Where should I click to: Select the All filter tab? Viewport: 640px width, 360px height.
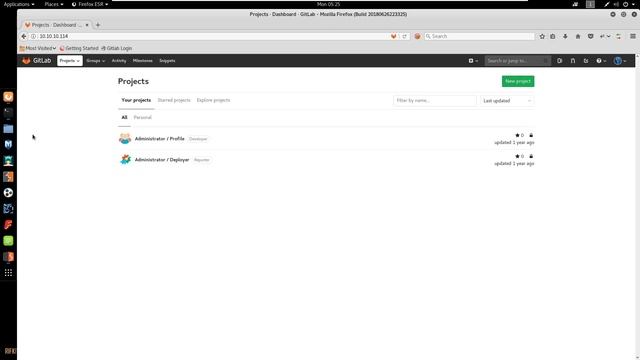pos(124,118)
